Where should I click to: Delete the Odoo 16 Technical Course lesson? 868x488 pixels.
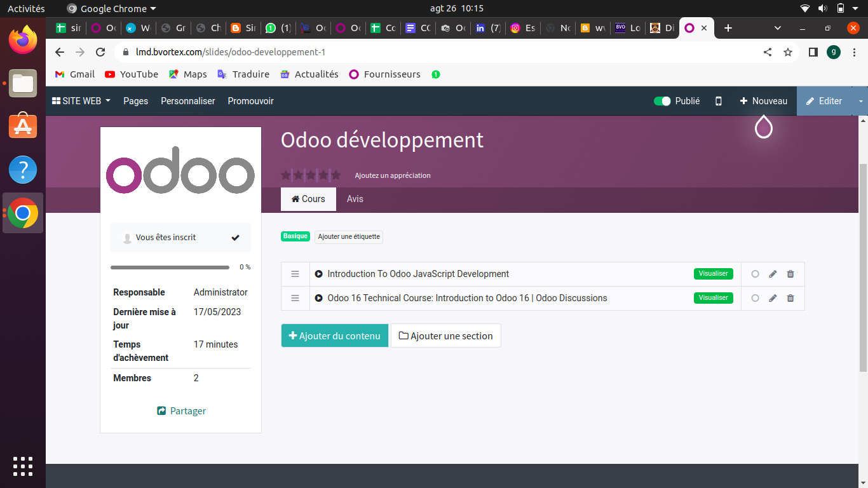point(790,298)
